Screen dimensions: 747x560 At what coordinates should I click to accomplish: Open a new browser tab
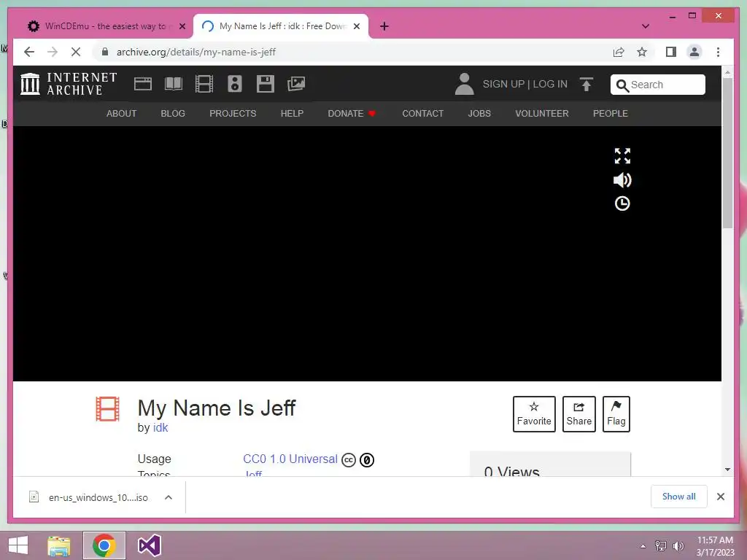(x=384, y=26)
